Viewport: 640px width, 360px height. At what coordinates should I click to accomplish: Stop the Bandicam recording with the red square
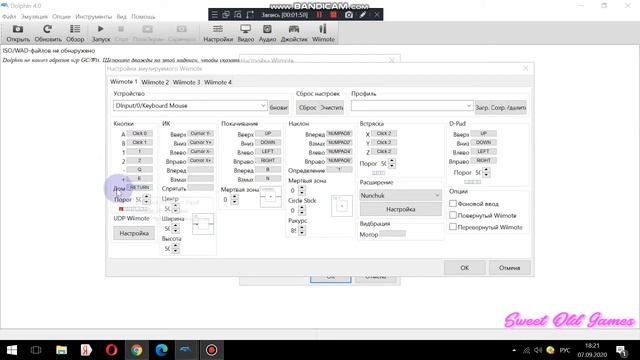(x=333, y=15)
